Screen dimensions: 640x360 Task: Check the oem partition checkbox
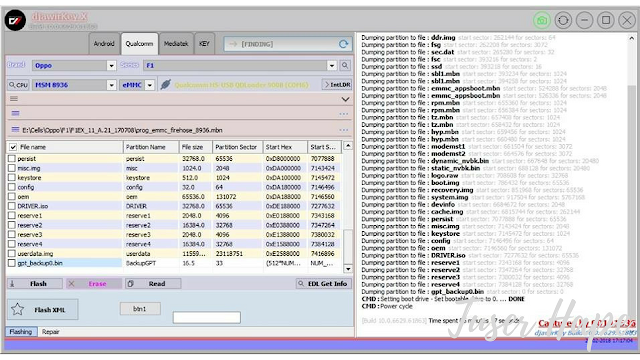[x=12, y=196]
